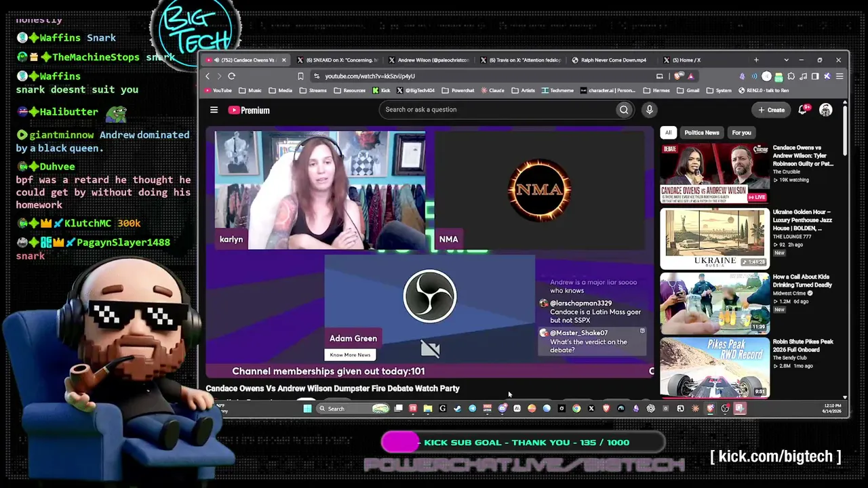Image resolution: width=868 pixels, height=488 pixels.
Task: Open The Crucible channel name link
Action: (787, 172)
